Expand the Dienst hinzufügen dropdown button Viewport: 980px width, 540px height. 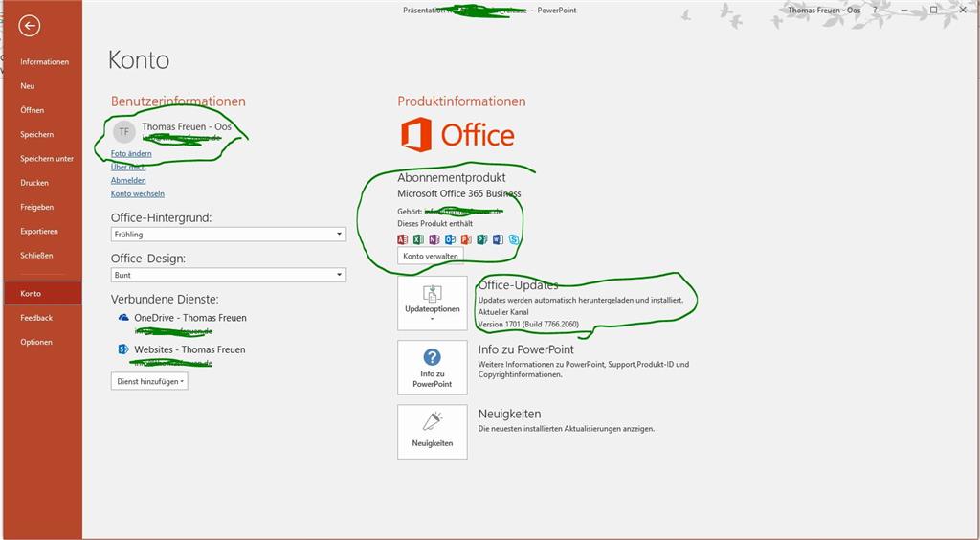[149, 381]
